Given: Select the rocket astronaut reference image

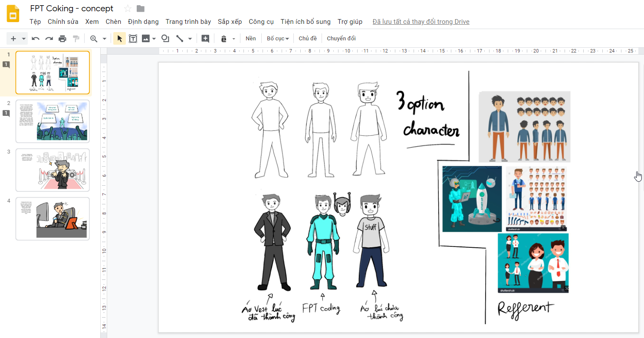Looking at the screenshot, I should coord(472,199).
